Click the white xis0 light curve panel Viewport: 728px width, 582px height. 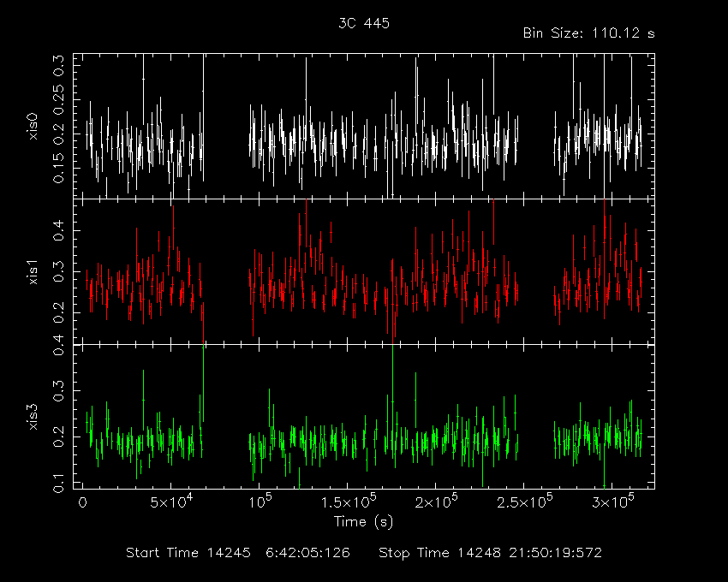(363, 126)
